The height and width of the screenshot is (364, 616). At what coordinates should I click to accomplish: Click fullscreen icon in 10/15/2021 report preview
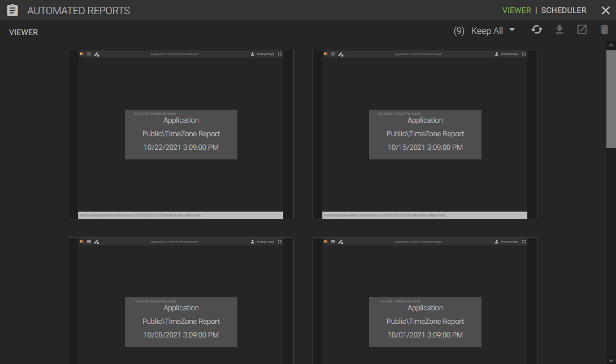point(524,54)
